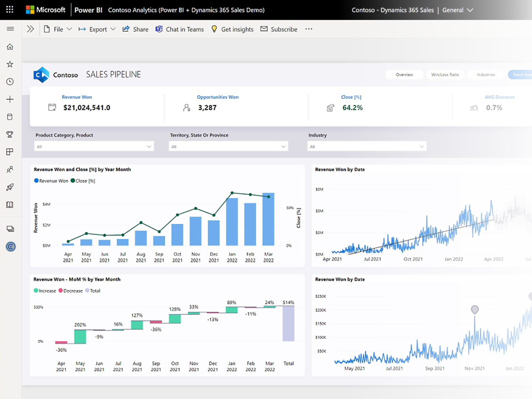Go to Home in sidebar

pyautogui.click(x=10, y=47)
